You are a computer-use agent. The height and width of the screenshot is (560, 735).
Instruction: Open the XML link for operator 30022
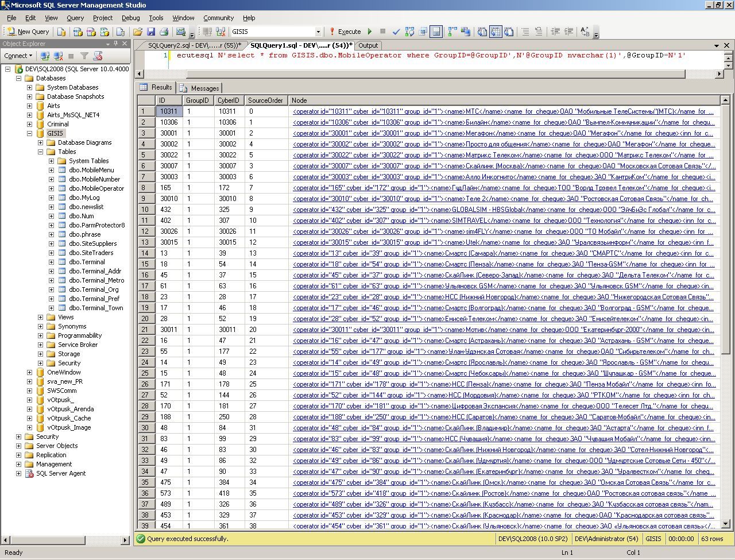pyautogui.click(x=503, y=155)
